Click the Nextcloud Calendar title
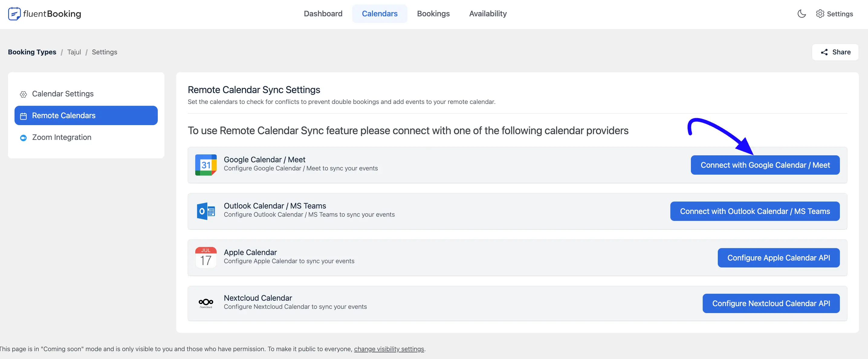The image size is (868, 359). coord(258,298)
